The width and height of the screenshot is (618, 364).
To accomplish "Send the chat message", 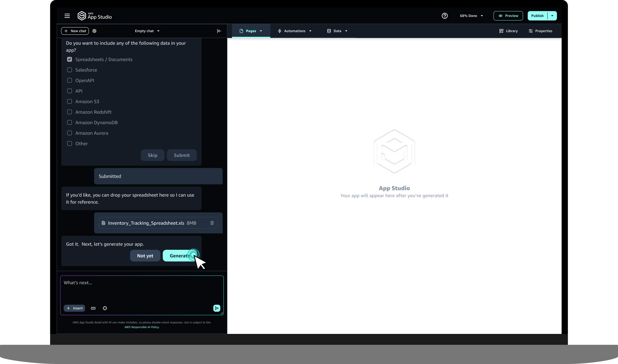I will click(x=217, y=308).
